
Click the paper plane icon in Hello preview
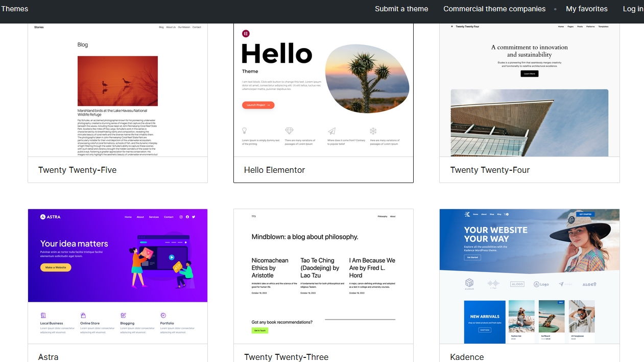331,131
